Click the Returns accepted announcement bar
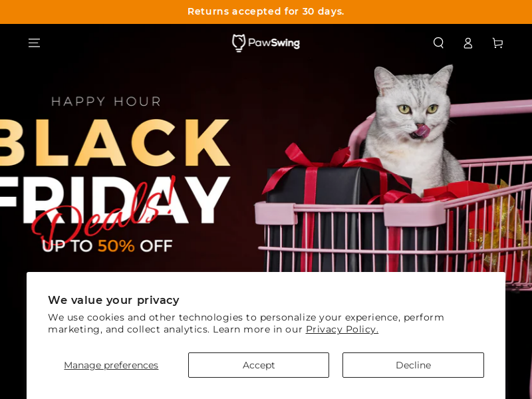Screen dimensions: 532x399 (x=266, y=12)
